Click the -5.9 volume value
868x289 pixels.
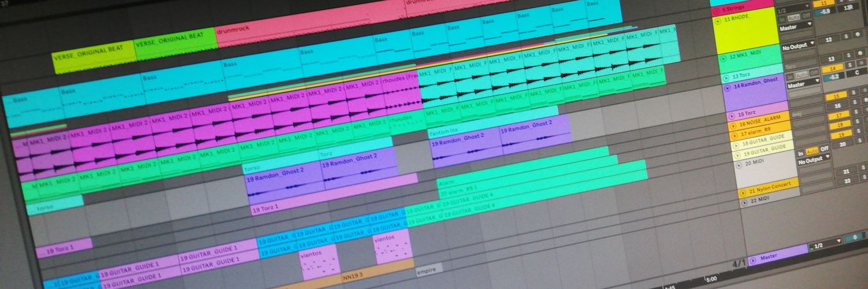(x=825, y=12)
